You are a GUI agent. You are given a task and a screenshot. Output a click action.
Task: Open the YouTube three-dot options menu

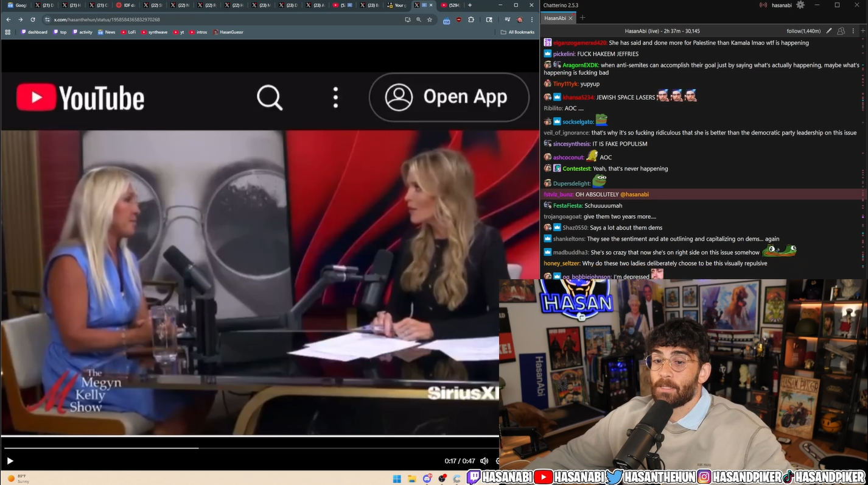(335, 97)
